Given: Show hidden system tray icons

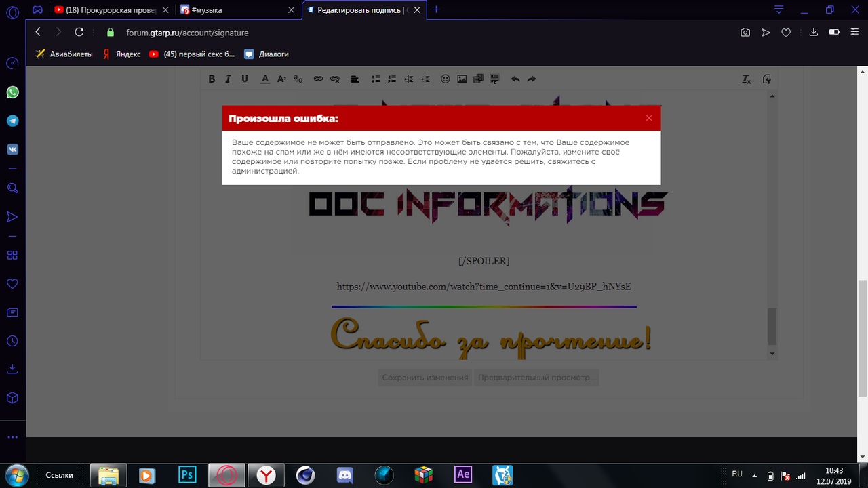Looking at the screenshot, I should pos(755,476).
